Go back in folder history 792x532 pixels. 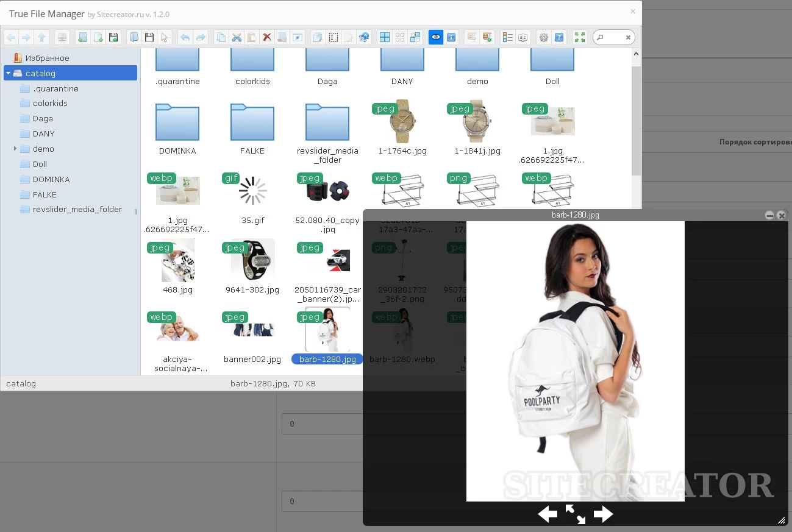(x=11, y=37)
